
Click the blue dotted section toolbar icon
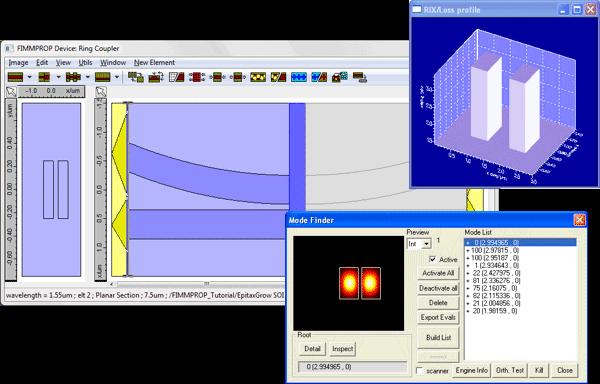click(299, 77)
